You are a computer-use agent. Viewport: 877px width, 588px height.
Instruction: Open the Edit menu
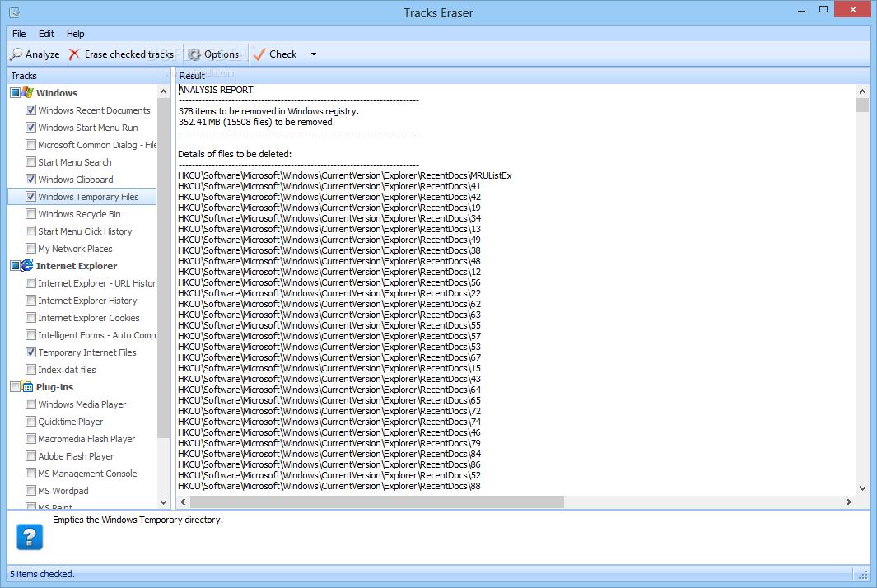coord(46,34)
